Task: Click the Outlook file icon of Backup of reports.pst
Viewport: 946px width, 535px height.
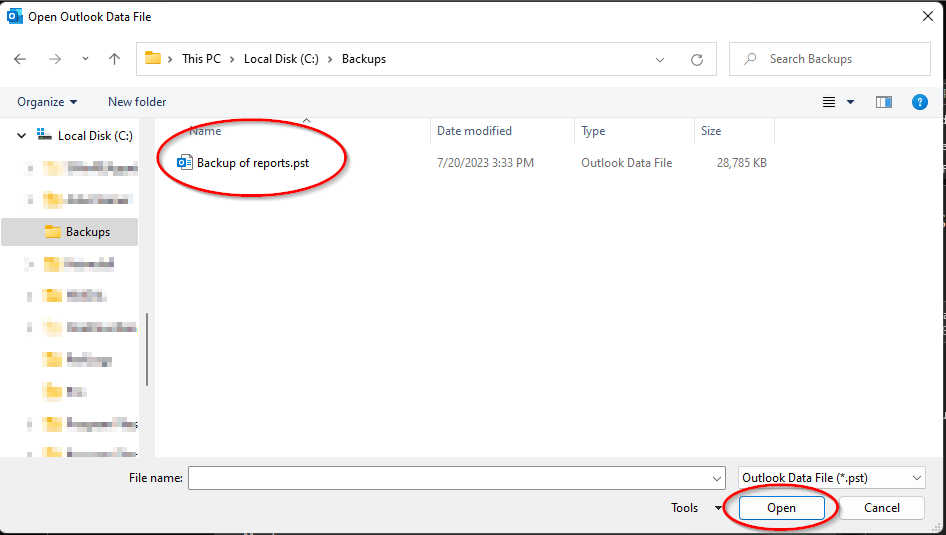Action: [185, 162]
